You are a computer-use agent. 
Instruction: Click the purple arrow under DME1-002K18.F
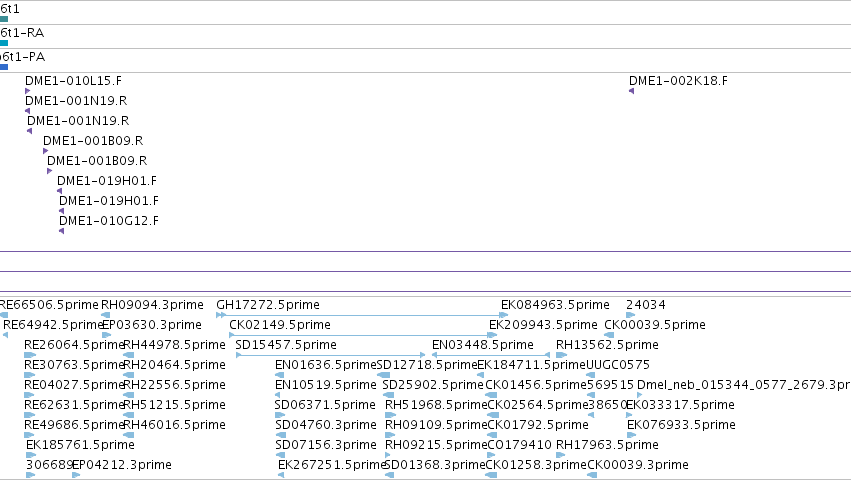(x=631, y=91)
